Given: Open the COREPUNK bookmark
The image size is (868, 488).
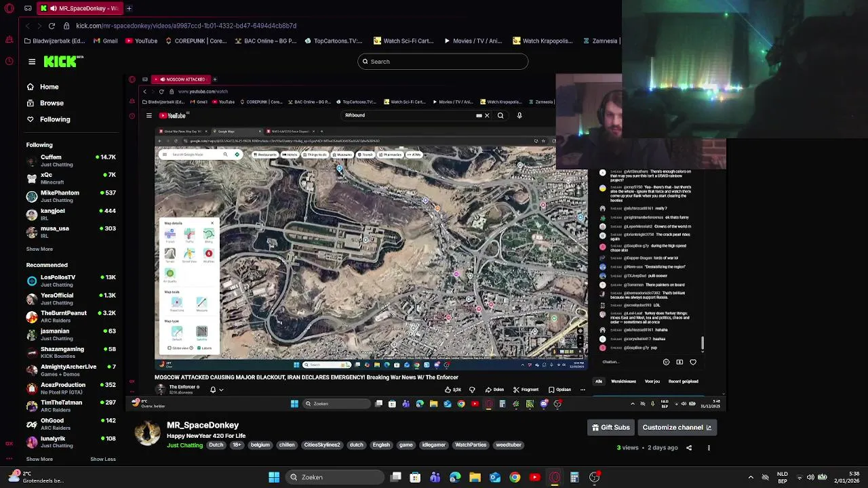Looking at the screenshot, I should [196, 41].
